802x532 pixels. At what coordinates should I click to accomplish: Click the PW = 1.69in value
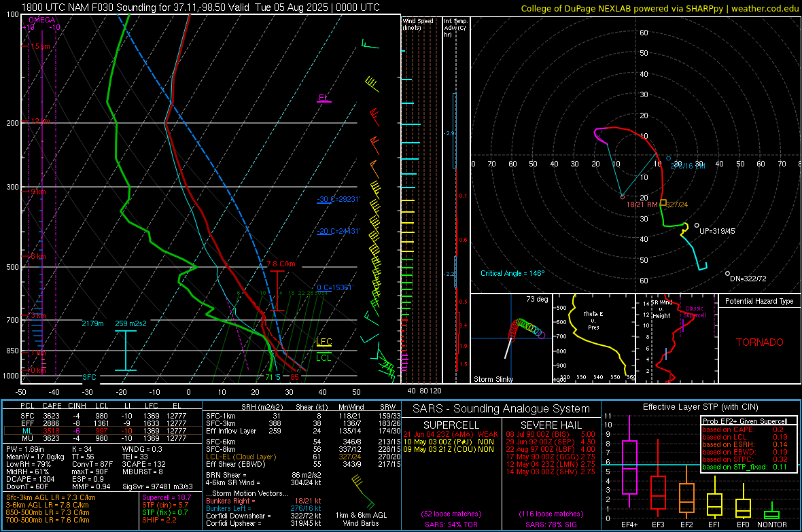[24, 449]
